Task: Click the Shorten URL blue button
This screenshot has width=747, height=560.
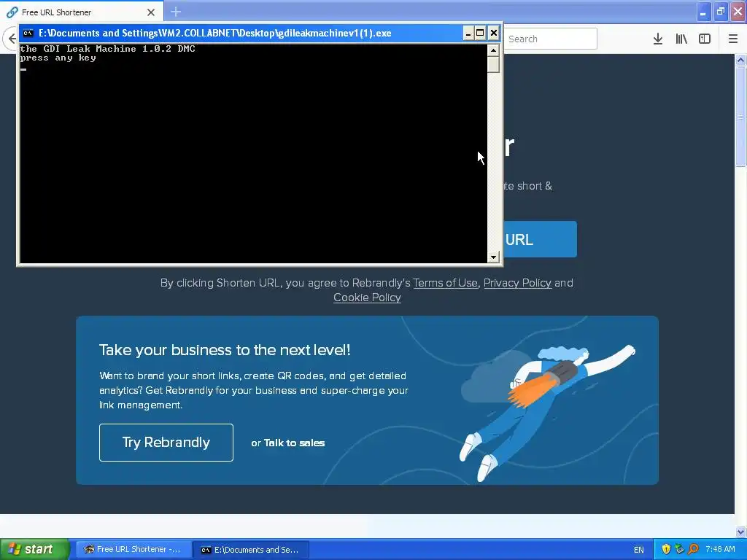Action: pyautogui.click(x=540, y=239)
